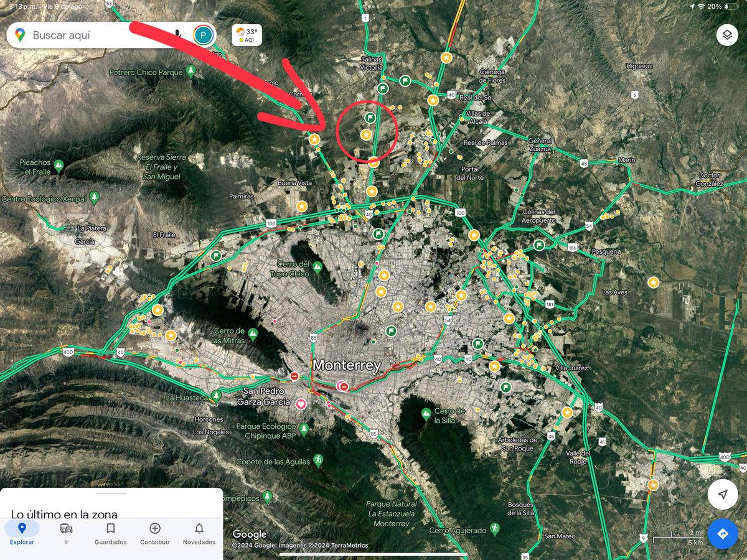Select the Cerro de la Silla park marker
The image size is (747, 560).
426,413
